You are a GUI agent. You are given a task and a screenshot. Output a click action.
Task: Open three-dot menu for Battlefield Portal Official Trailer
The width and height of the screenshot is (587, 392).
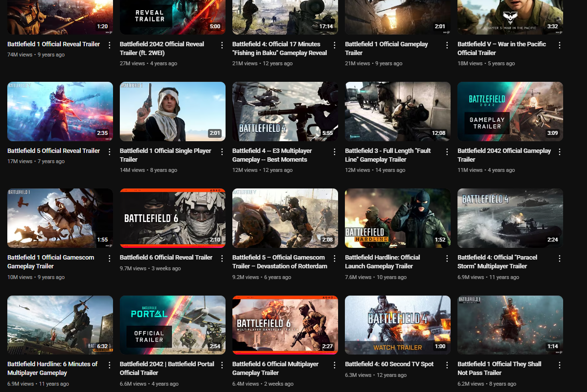222,365
